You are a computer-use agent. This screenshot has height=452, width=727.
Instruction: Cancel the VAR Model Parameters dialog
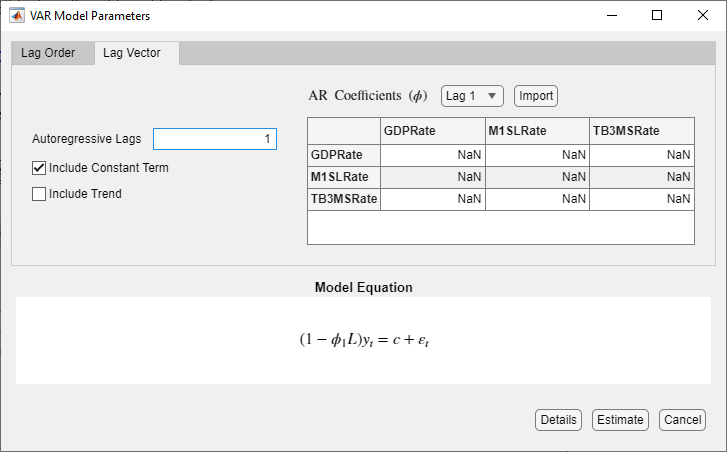[x=683, y=420]
